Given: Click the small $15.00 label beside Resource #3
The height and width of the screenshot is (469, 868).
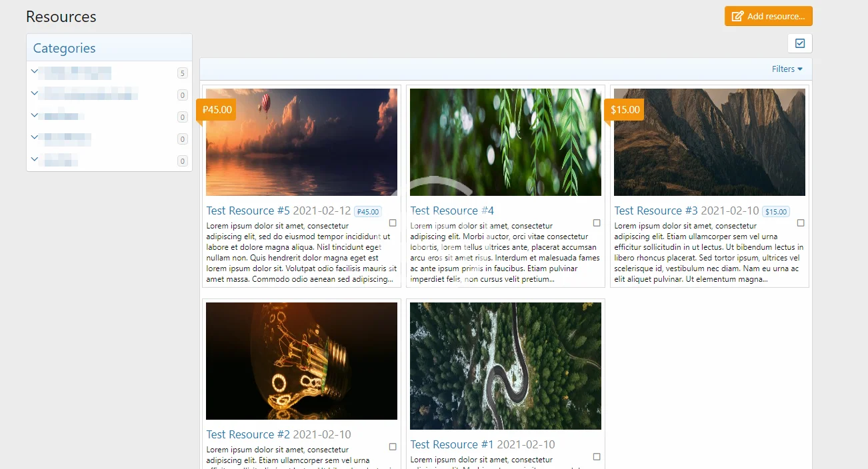Looking at the screenshot, I should tap(776, 212).
